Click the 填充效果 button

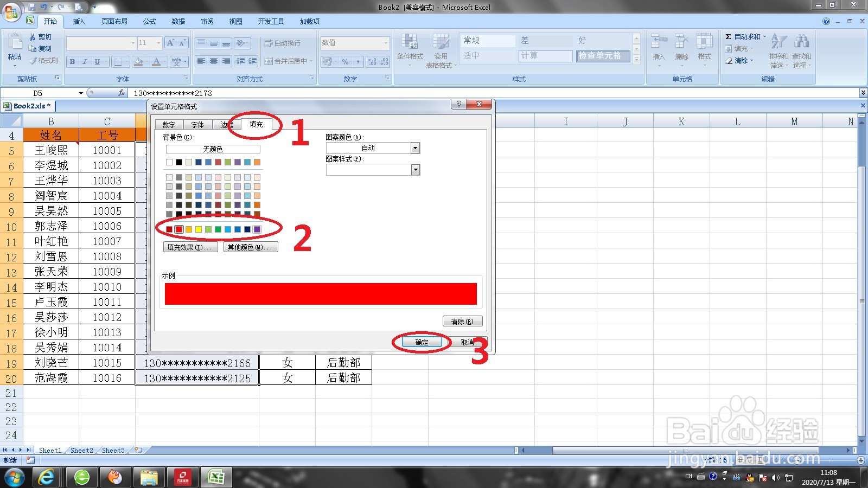tap(190, 247)
